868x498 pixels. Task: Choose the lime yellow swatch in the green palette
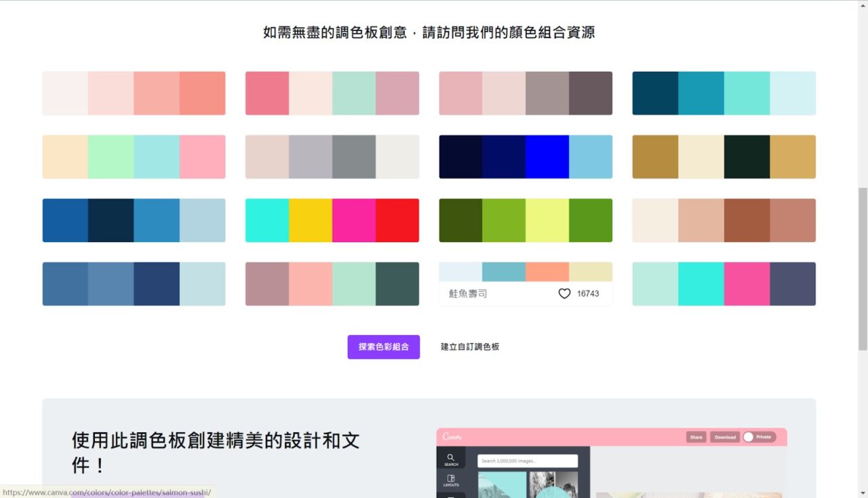547,221
